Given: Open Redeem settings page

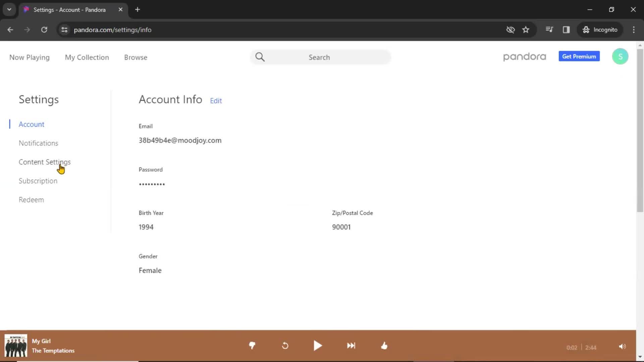Looking at the screenshot, I should [x=31, y=200].
